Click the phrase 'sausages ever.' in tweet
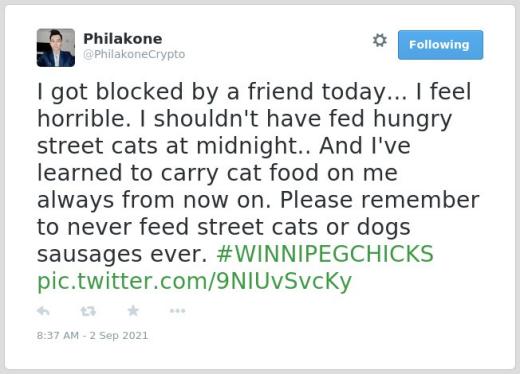Image resolution: width=520 pixels, height=374 pixels. 122,254
